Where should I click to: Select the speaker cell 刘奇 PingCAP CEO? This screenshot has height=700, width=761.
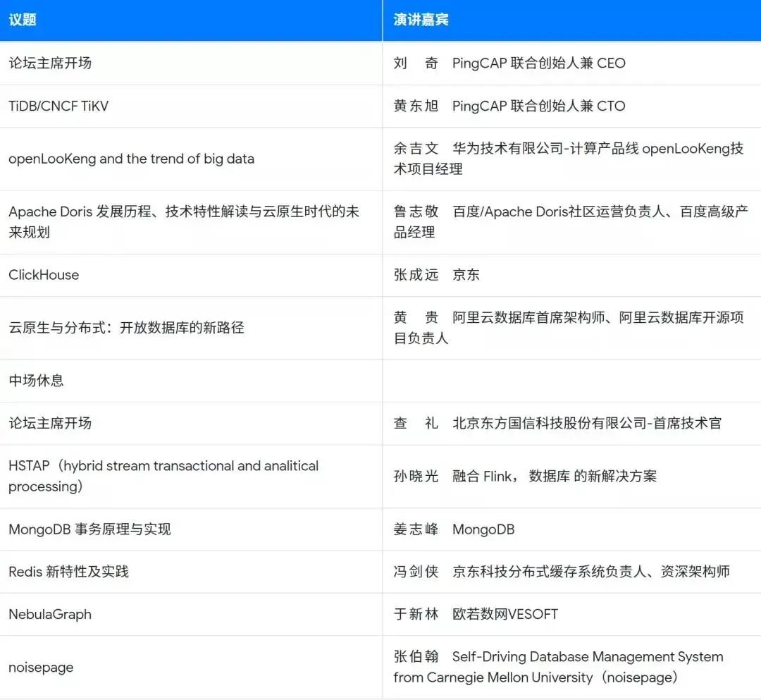[571, 63]
